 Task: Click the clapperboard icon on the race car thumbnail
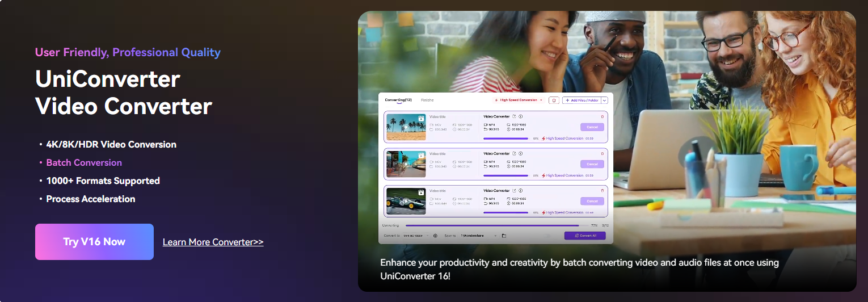click(x=422, y=192)
